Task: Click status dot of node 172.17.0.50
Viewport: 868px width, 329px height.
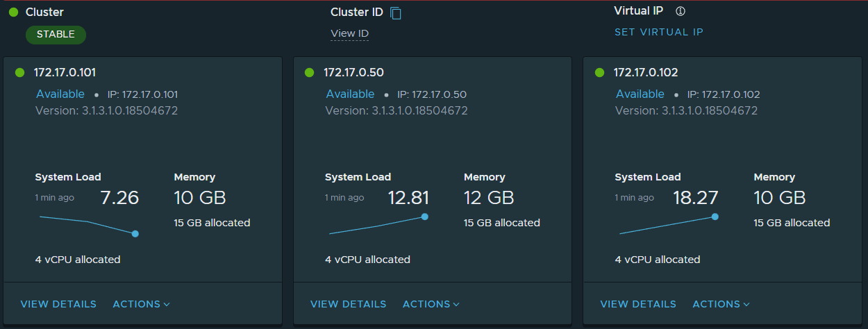Action: (x=309, y=72)
